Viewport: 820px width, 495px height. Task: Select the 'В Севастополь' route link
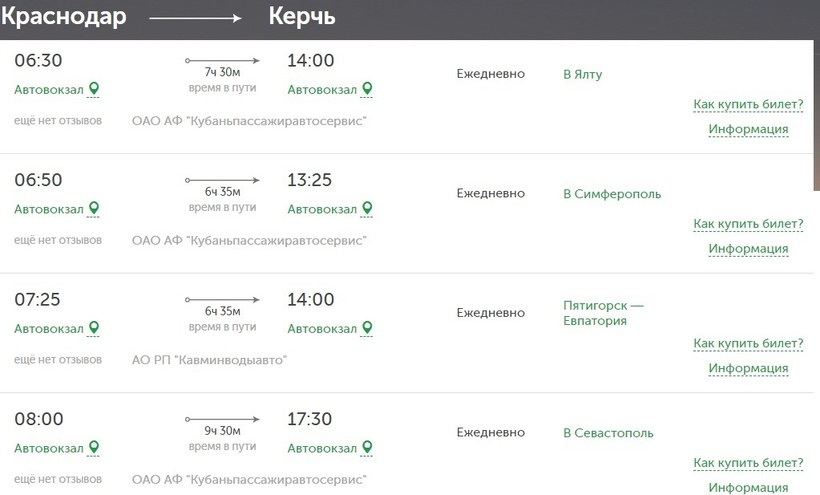tap(608, 433)
